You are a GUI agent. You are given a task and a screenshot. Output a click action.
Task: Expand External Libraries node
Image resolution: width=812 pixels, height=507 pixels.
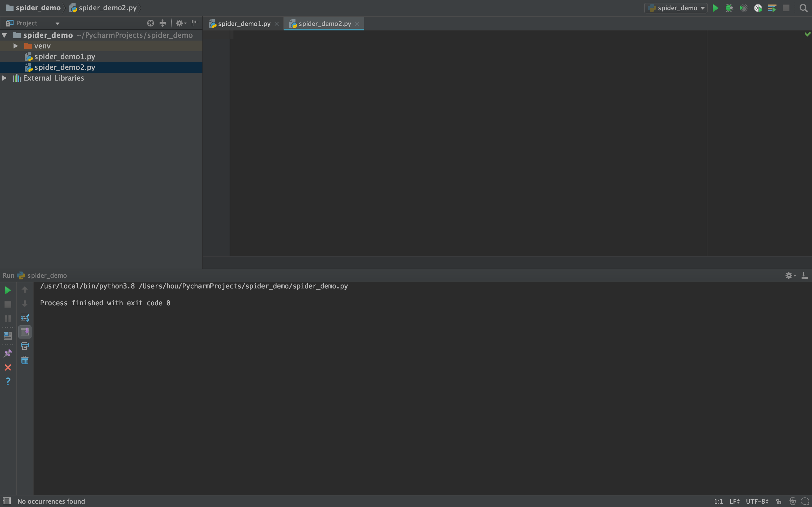click(x=5, y=78)
